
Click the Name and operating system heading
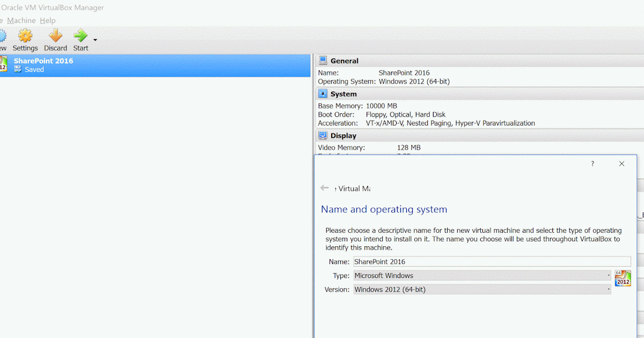[x=384, y=209]
